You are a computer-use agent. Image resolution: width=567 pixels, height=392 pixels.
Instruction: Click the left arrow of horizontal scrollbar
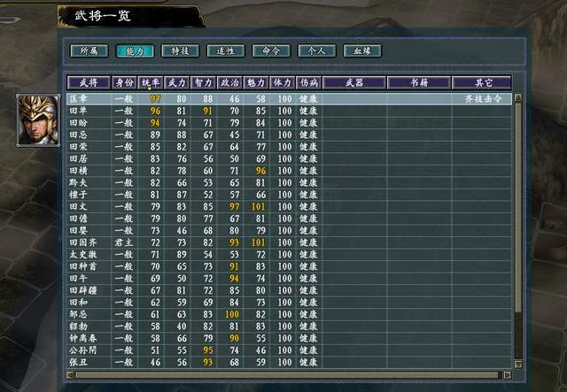(x=70, y=375)
